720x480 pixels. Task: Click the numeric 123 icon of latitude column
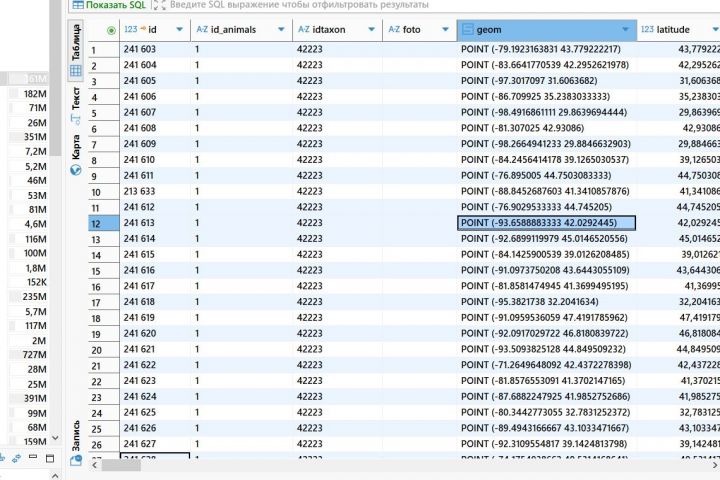[x=647, y=29]
